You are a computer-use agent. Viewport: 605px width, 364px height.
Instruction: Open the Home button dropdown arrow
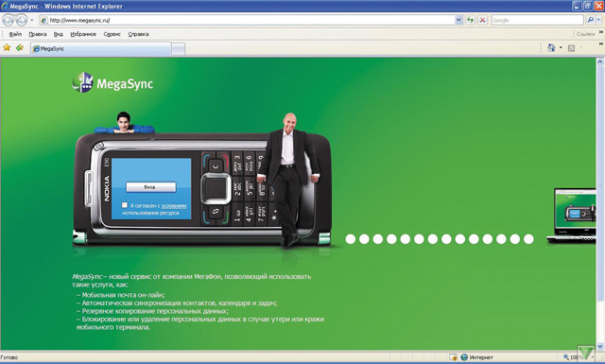561,48
